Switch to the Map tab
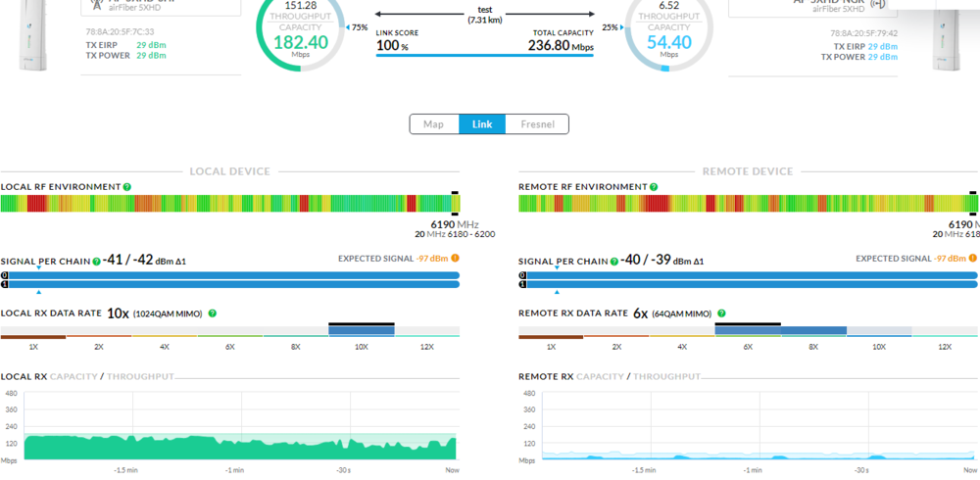The image size is (980, 480). click(x=433, y=124)
